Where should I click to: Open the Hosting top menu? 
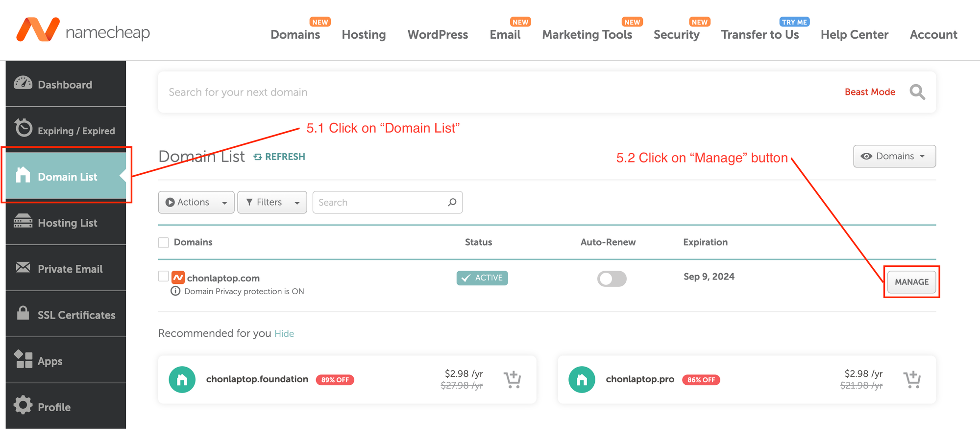coord(364,34)
